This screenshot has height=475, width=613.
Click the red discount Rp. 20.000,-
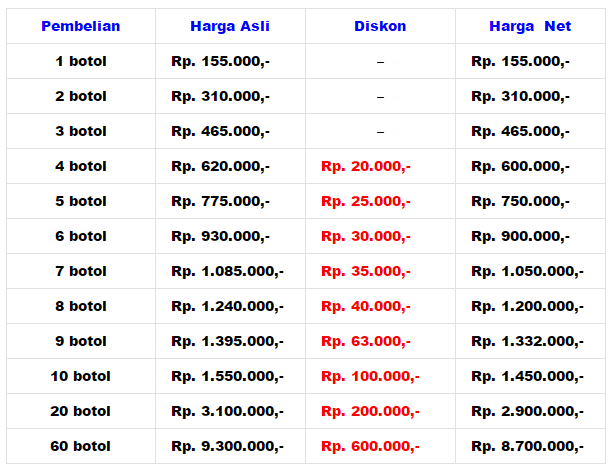coord(365,166)
